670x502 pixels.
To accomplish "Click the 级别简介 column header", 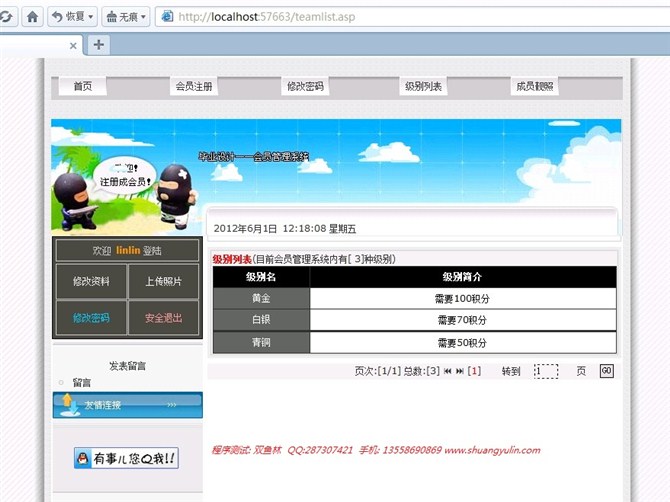I will pyautogui.click(x=463, y=277).
